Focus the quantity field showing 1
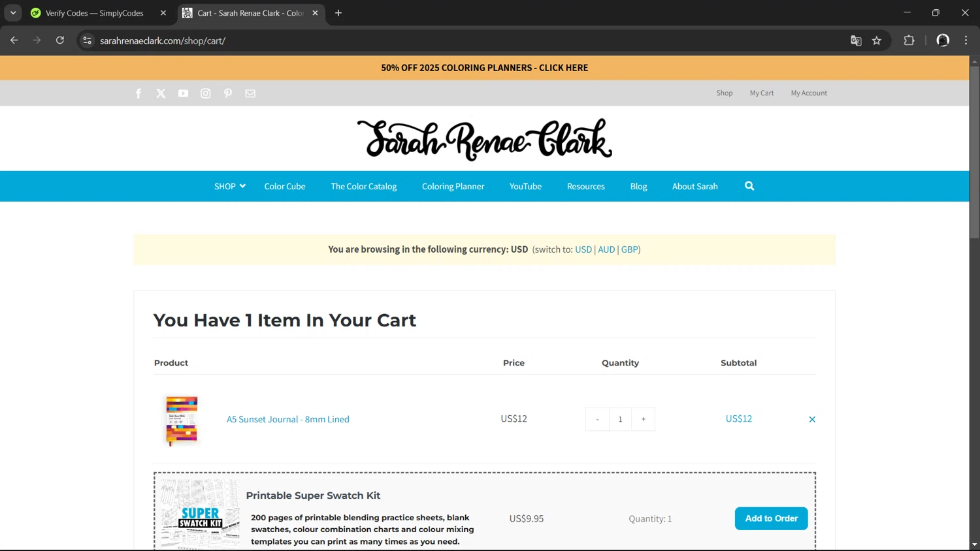980x551 pixels. (x=620, y=419)
